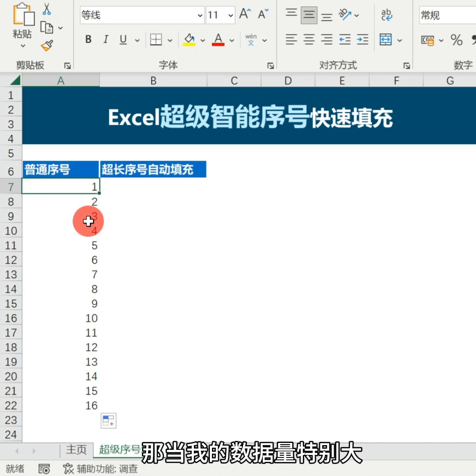The image size is (476, 476).
Task: Open 对齐方式 alignment dialog launcher
Action: 406,66
